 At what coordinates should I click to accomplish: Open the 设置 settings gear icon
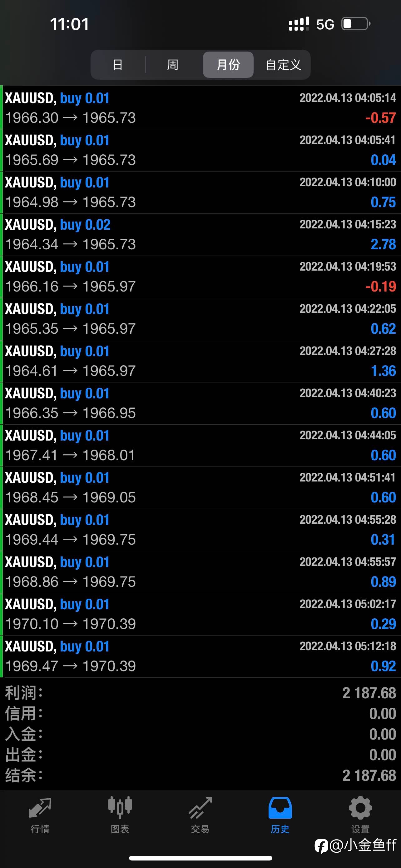tap(360, 808)
